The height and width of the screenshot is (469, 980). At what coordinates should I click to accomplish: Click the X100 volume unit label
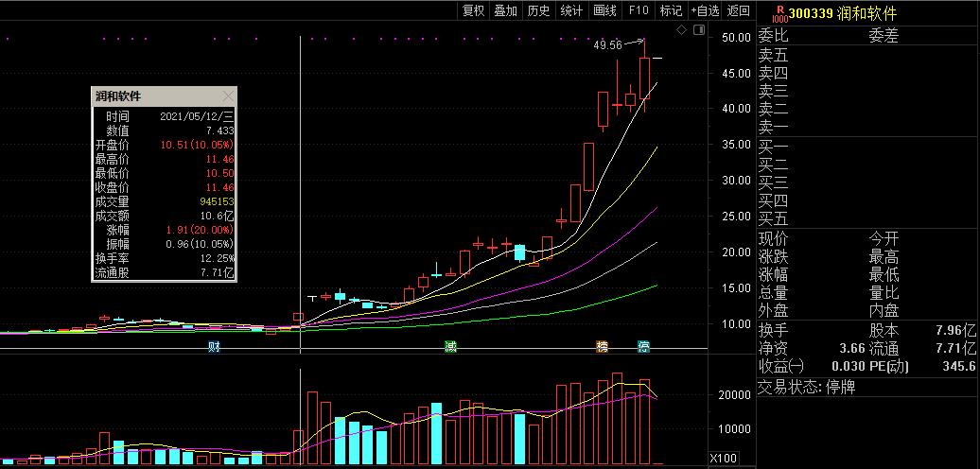pyautogui.click(x=725, y=460)
